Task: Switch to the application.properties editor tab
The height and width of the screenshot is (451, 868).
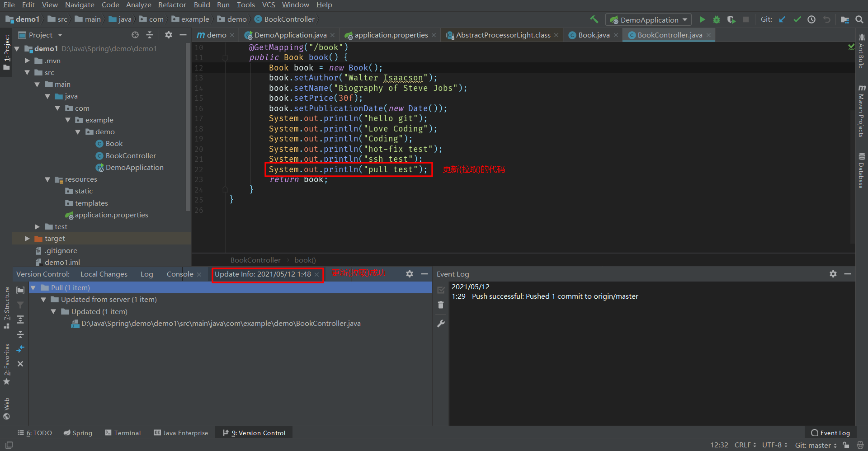Action: [x=391, y=35]
